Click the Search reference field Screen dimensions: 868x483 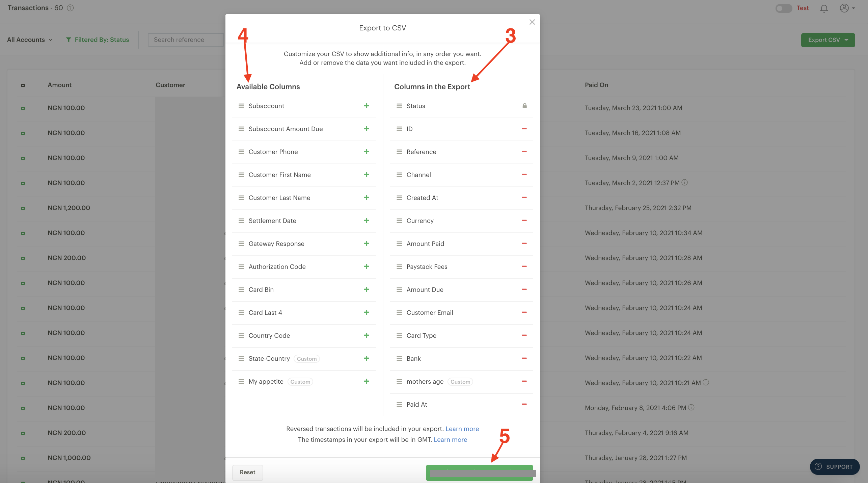pos(186,40)
